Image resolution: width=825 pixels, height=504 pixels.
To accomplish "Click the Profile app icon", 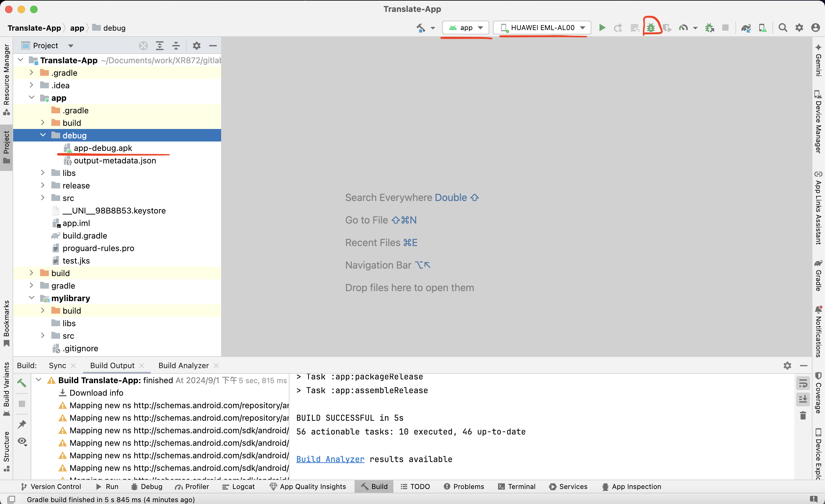I will (683, 28).
